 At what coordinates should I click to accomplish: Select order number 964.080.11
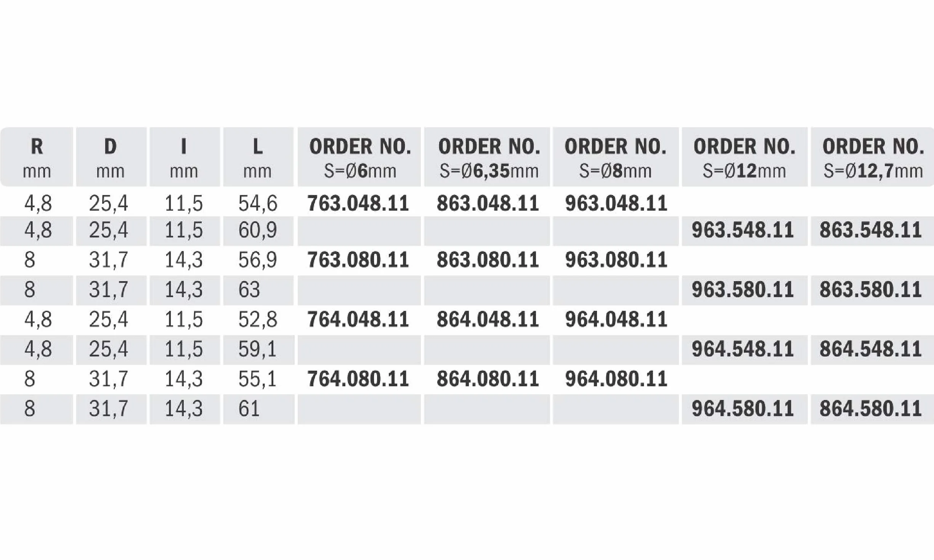[x=616, y=379]
